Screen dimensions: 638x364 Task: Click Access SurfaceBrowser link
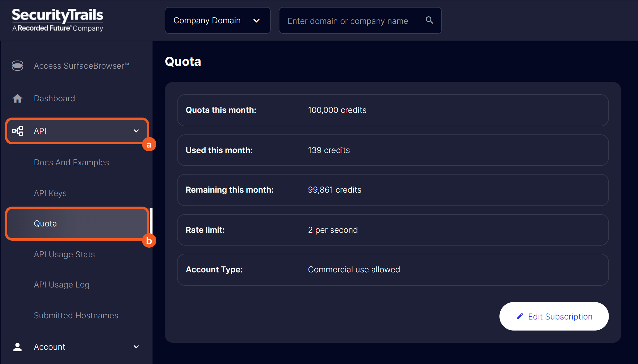81,66
